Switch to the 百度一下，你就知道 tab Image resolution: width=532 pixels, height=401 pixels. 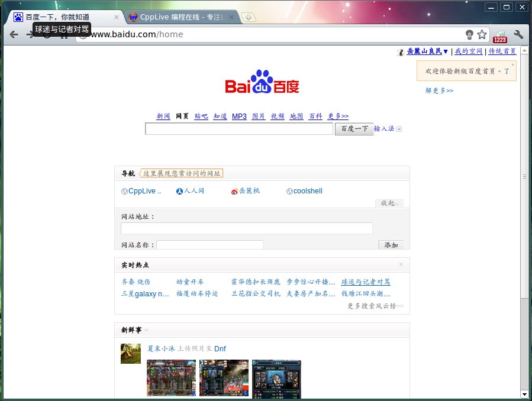pos(65,17)
